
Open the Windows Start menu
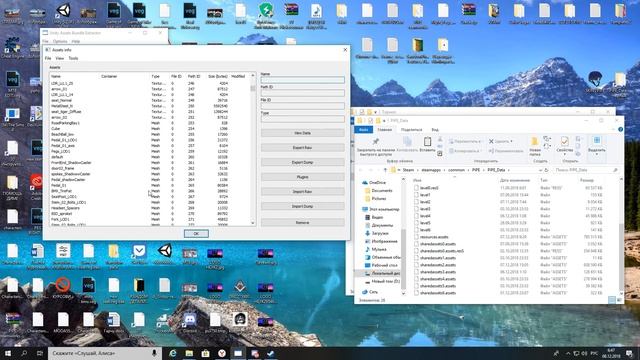tap(8, 353)
